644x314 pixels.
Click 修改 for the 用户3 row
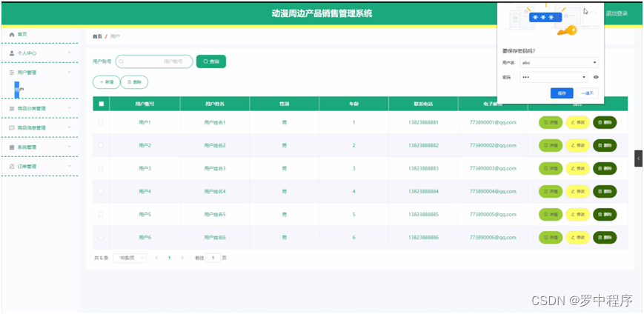pyautogui.click(x=577, y=168)
